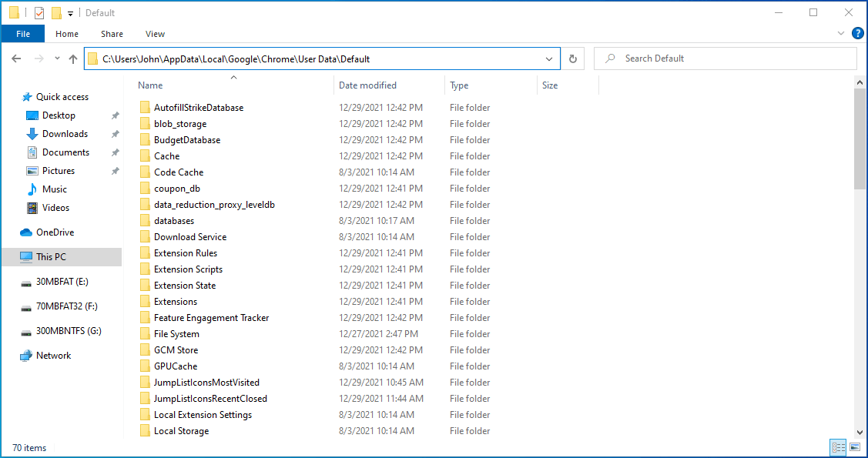Switch to the View ribbon tab
The height and width of the screenshot is (458, 868).
point(155,34)
